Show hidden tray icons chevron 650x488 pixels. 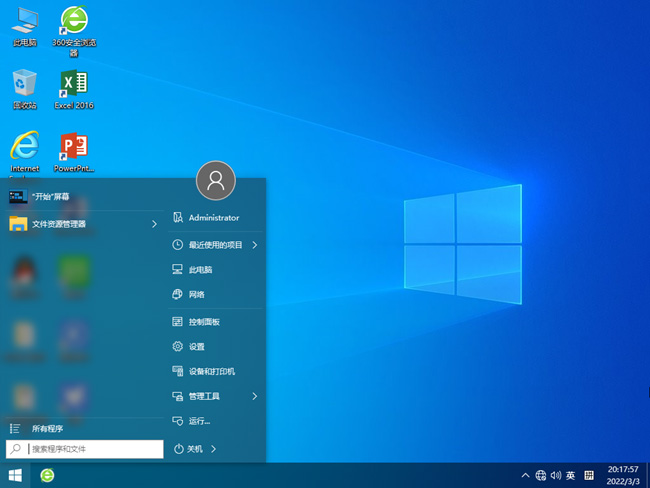[x=525, y=476]
